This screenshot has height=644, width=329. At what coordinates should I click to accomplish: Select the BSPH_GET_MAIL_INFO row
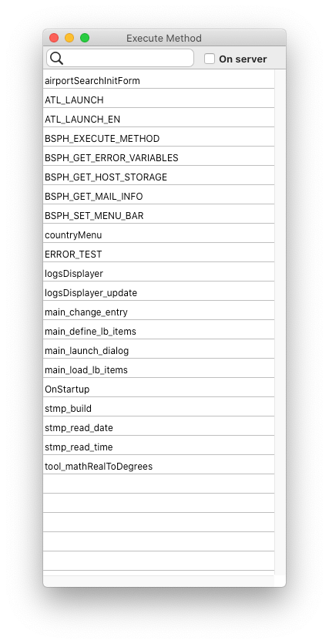click(159, 197)
